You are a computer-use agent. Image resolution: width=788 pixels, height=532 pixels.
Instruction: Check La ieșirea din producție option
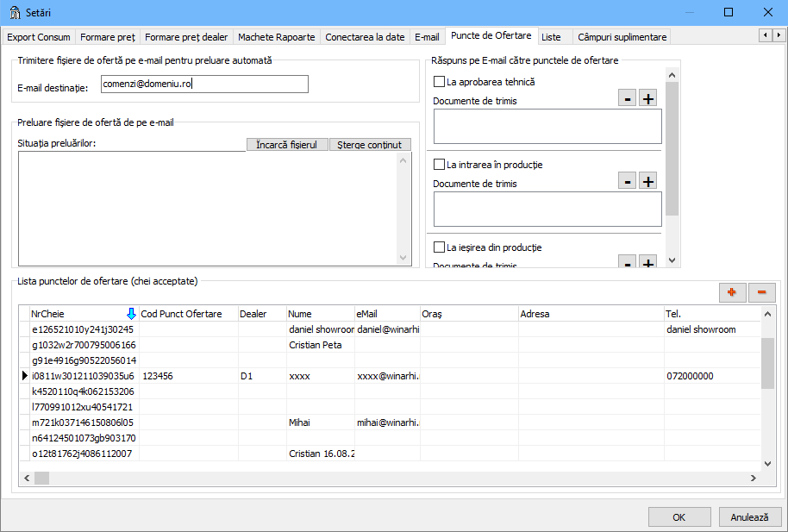coord(439,247)
